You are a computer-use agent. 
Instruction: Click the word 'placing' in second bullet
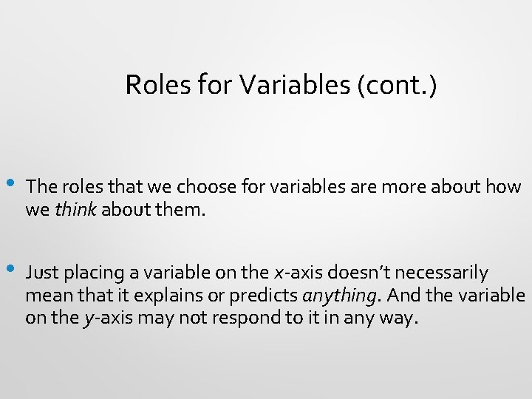tap(94, 273)
